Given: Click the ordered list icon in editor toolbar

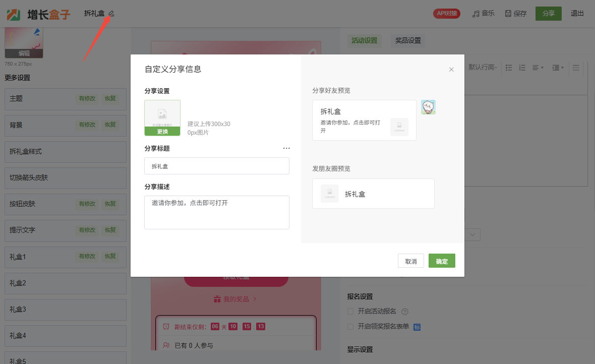Looking at the screenshot, I should point(522,68).
